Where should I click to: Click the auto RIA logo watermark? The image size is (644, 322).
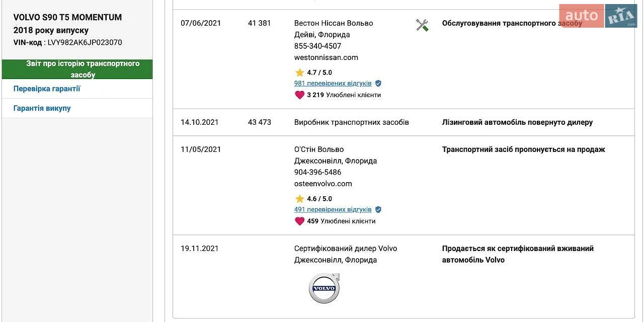click(x=598, y=16)
